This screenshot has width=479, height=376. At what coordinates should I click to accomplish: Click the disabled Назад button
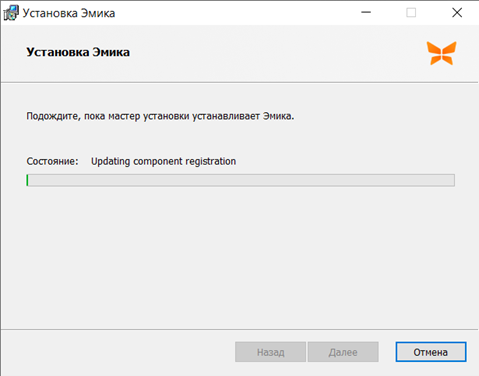pos(270,352)
